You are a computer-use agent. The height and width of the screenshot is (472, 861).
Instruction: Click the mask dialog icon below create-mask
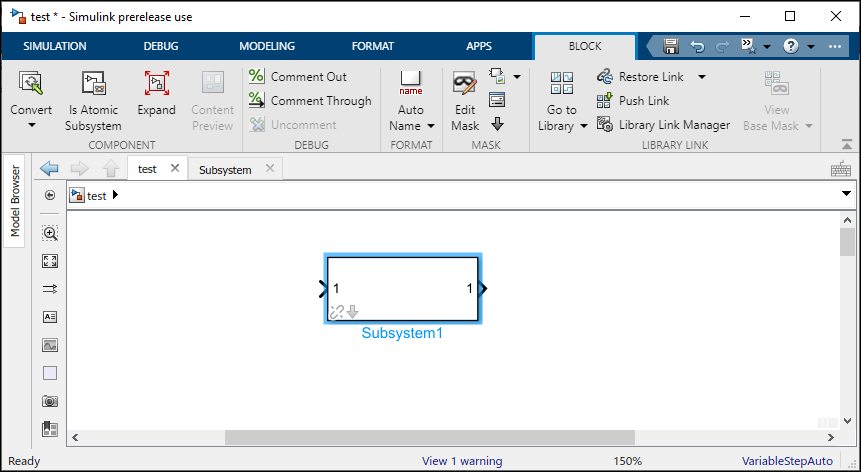pos(497,100)
